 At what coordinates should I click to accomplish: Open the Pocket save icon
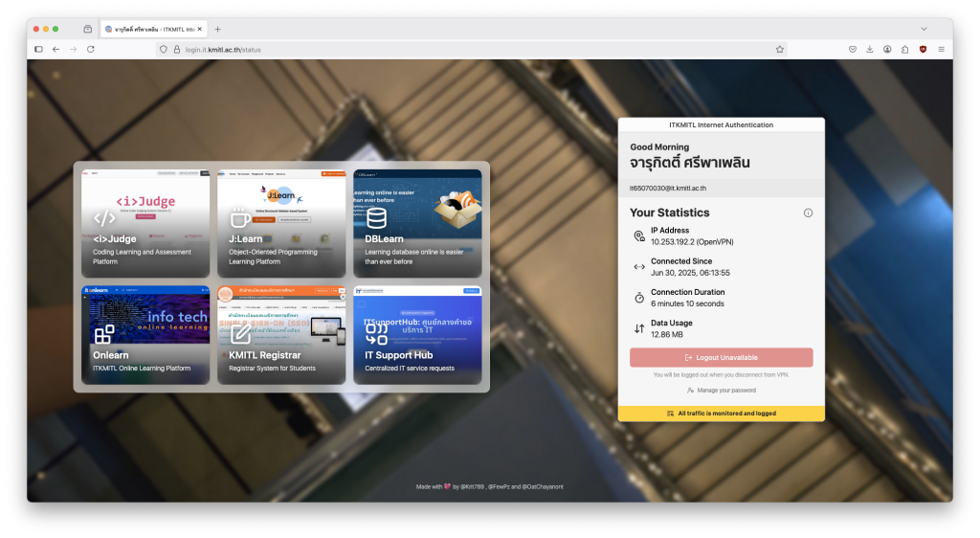[853, 50]
